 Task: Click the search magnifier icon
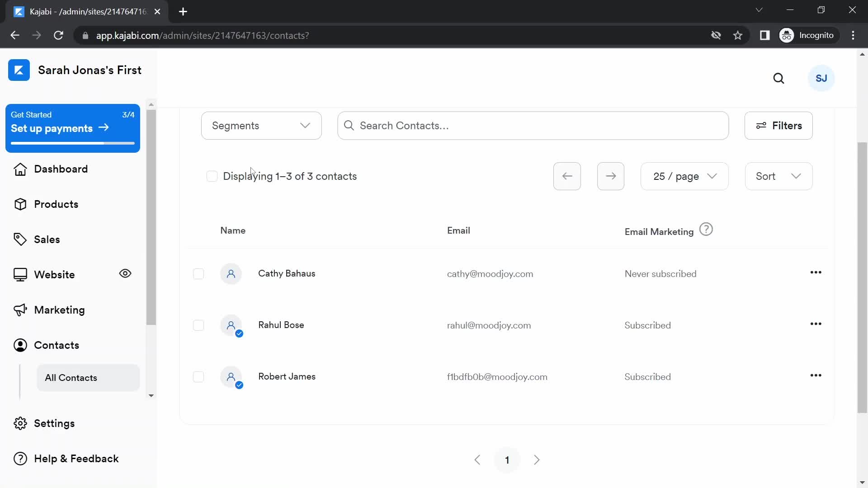[779, 78]
